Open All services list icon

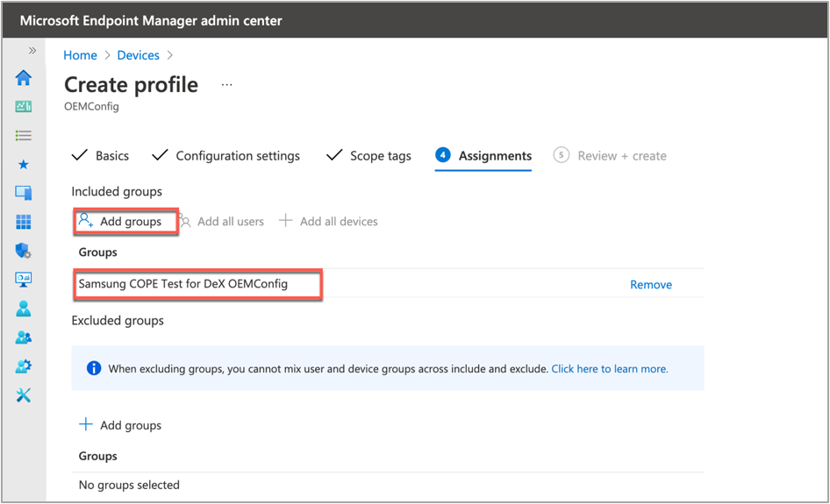coord(24,136)
